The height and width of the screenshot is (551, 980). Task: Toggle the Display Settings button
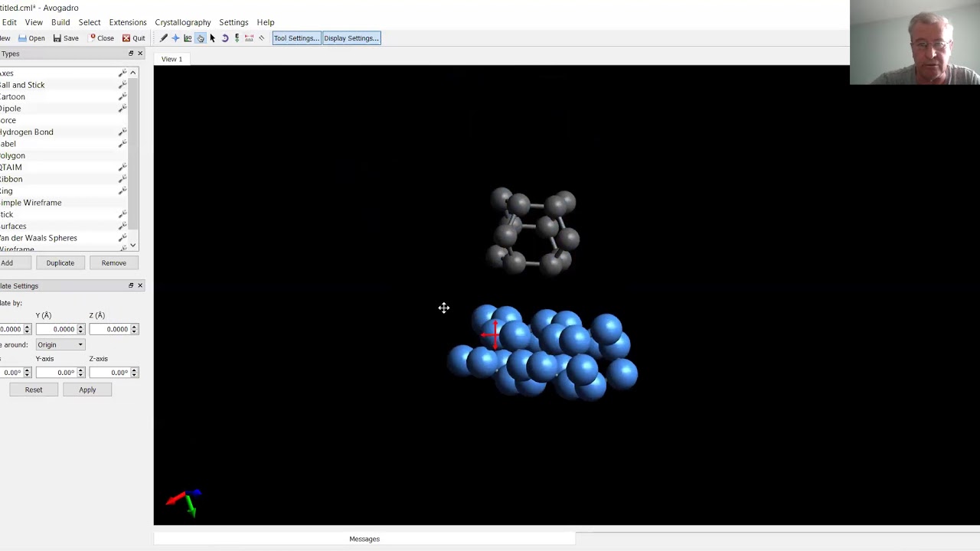point(351,38)
